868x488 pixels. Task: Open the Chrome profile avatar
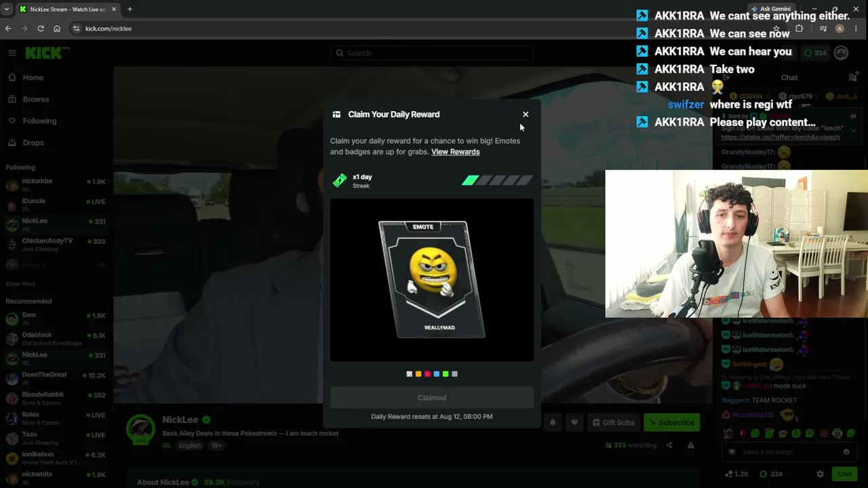[840, 28]
